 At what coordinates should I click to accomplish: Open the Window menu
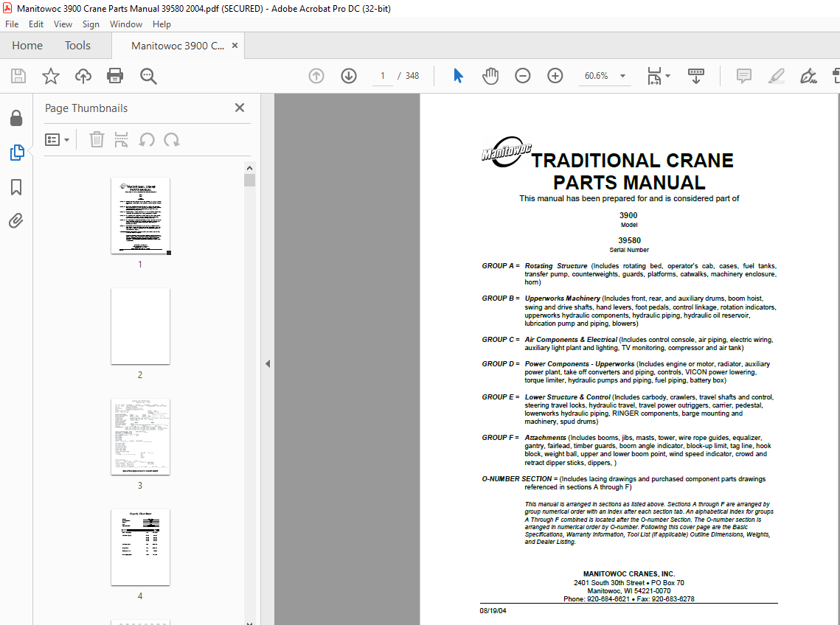pyautogui.click(x=126, y=24)
